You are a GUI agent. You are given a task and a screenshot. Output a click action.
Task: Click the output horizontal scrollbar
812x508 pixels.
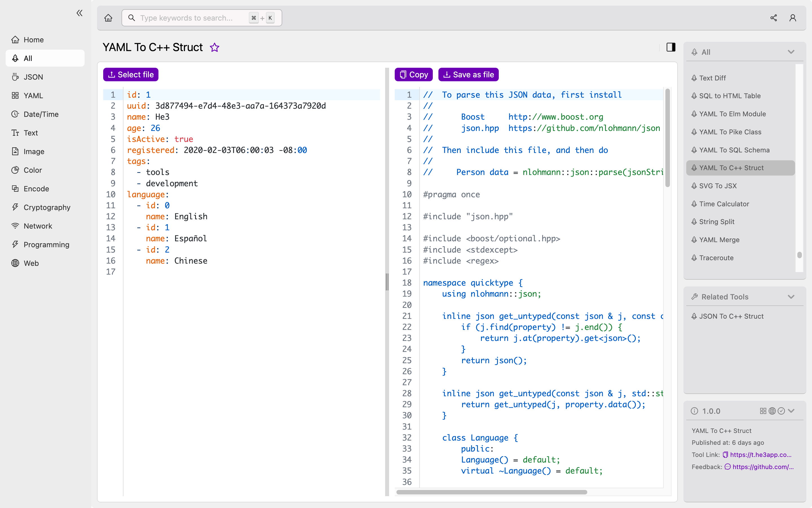[491, 492]
